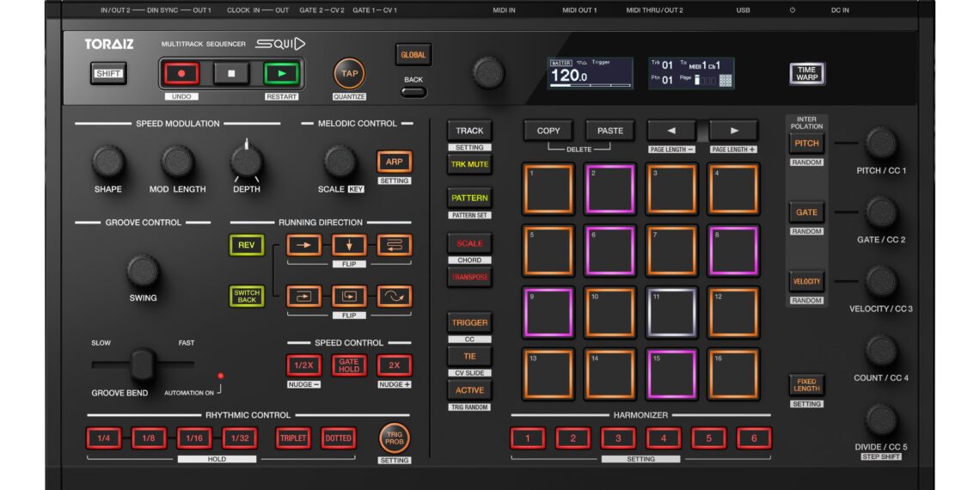Start playback with the green play button
This screenshot has width=980, height=490.
[280, 74]
